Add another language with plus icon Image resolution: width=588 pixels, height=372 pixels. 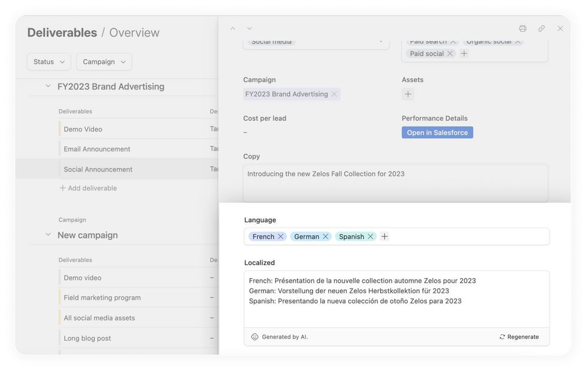pos(385,236)
